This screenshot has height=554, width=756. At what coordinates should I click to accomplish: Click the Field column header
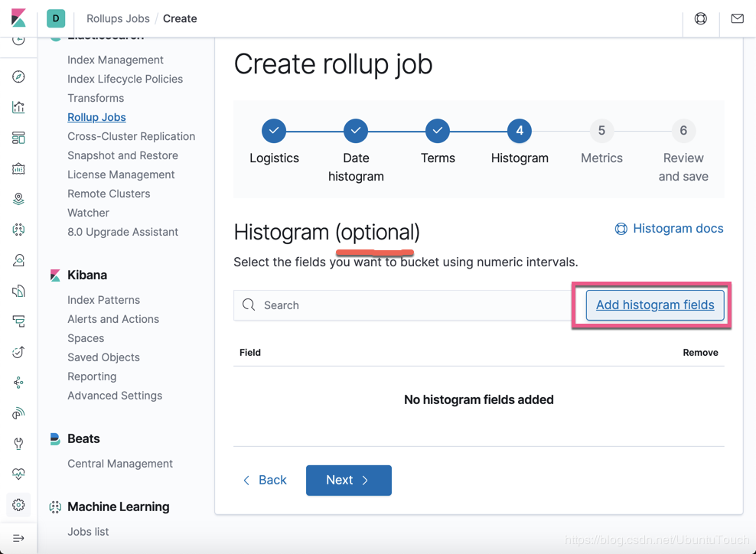click(x=249, y=353)
